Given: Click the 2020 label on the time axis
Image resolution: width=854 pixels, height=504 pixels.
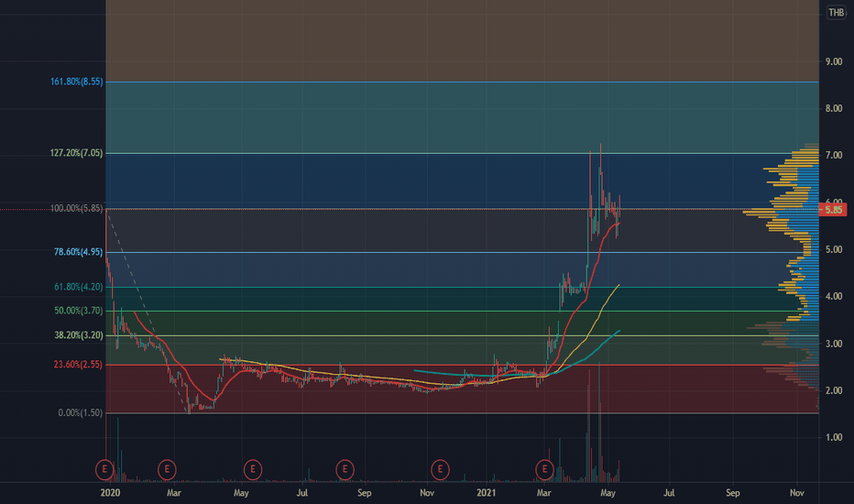Looking at the screenshot, I should [x=110, y=493].
